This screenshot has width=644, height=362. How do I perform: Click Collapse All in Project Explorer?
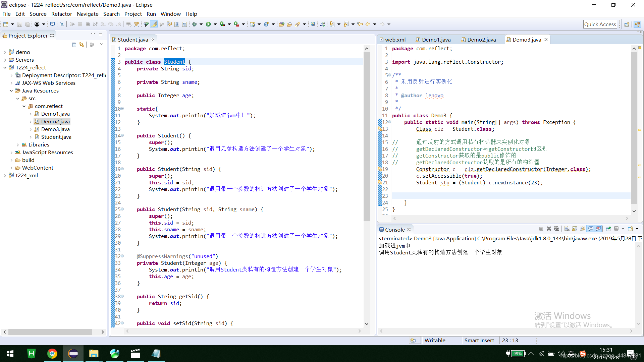pos(74,45)
